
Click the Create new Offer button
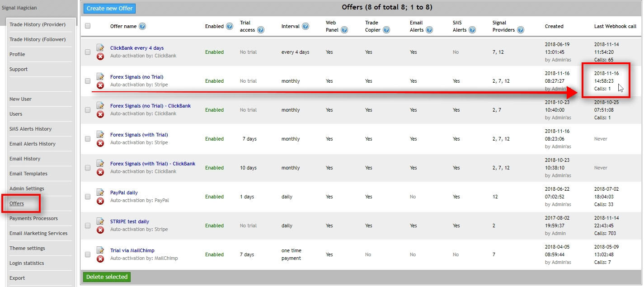[109, 8]
